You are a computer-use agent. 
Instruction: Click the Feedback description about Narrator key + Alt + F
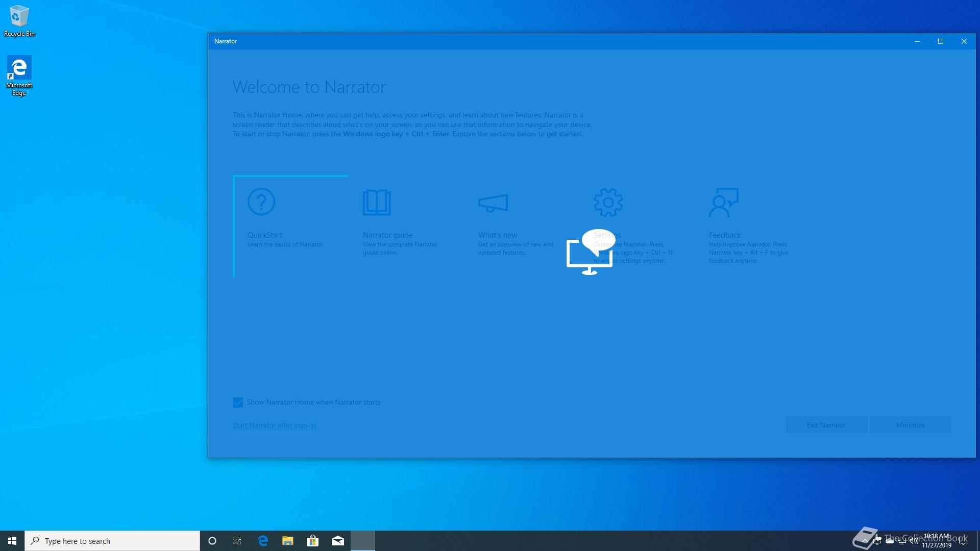(x=748, y=253)
